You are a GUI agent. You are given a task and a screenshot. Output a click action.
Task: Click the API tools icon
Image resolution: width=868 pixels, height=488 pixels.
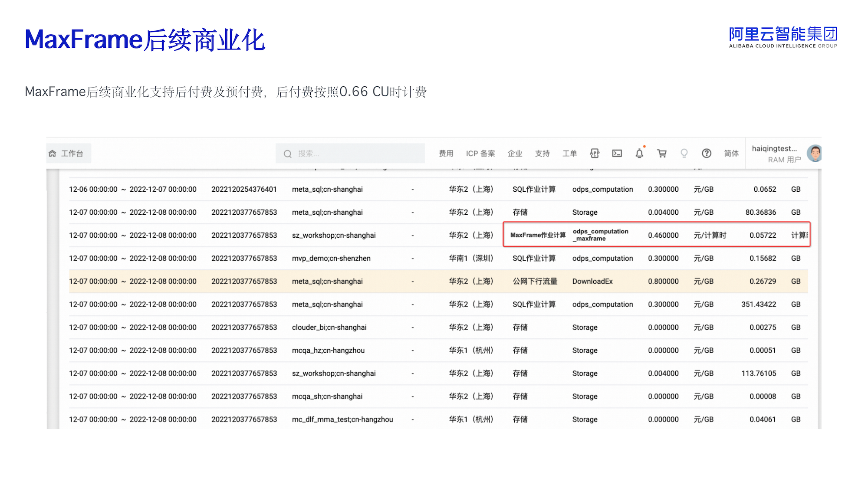click(x=595, y=153)
